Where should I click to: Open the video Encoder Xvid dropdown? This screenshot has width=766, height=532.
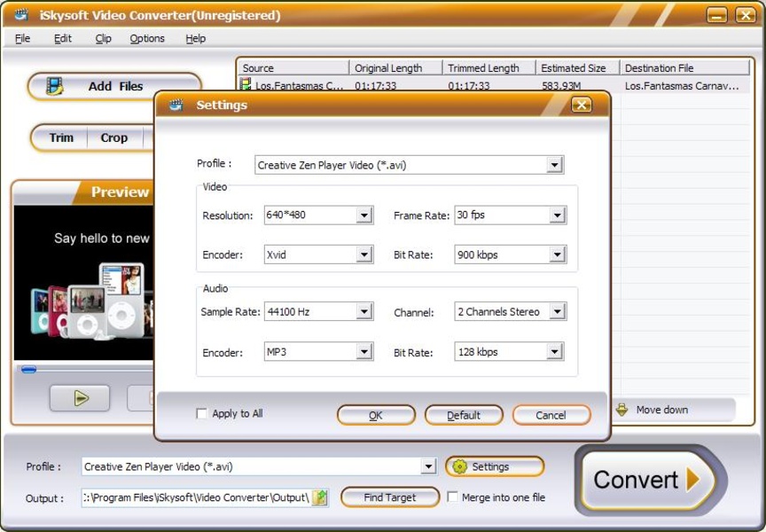[364, 254]
